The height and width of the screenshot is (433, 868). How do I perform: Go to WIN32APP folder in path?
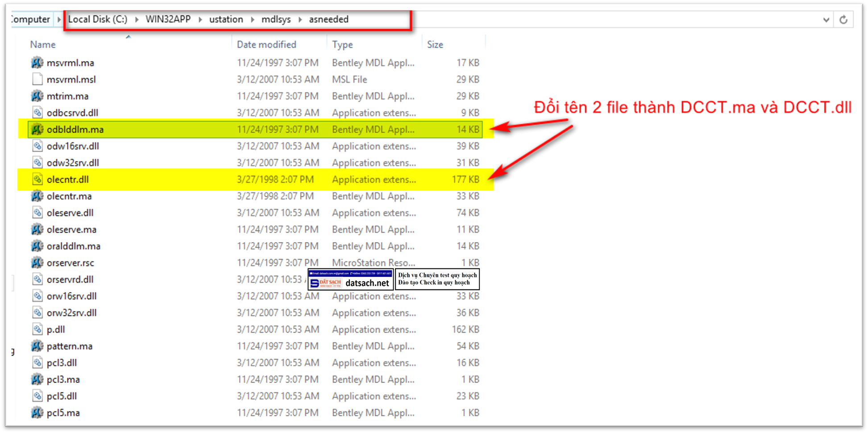168,20
